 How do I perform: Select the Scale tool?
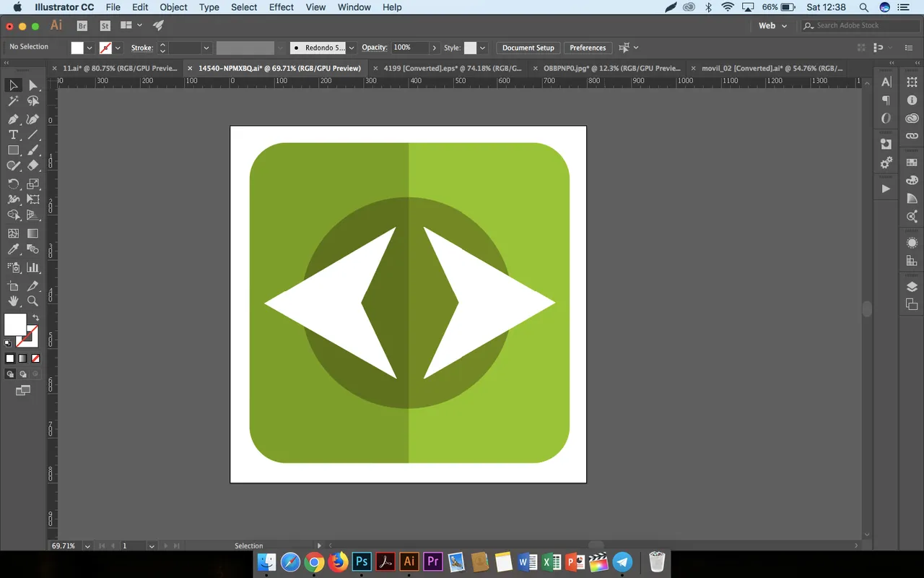(33, 184)
